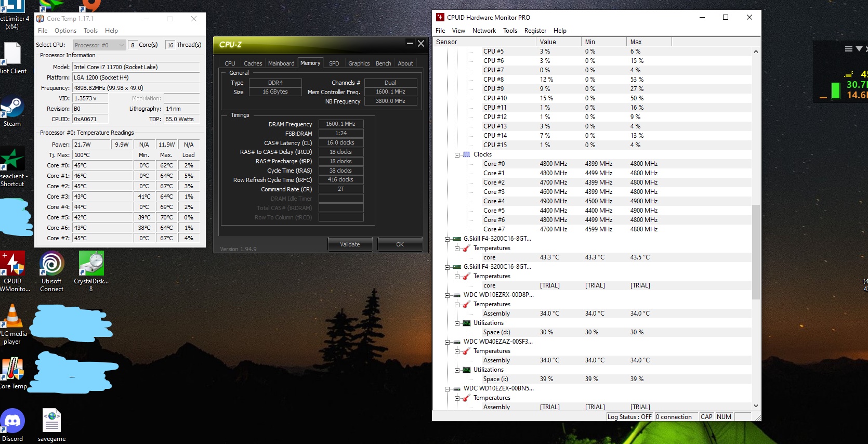This screenshot has width=868, height=444.
Task: Collapse Utilizations under WDC WD40EZAZ
Action: (x=457, y=370)
